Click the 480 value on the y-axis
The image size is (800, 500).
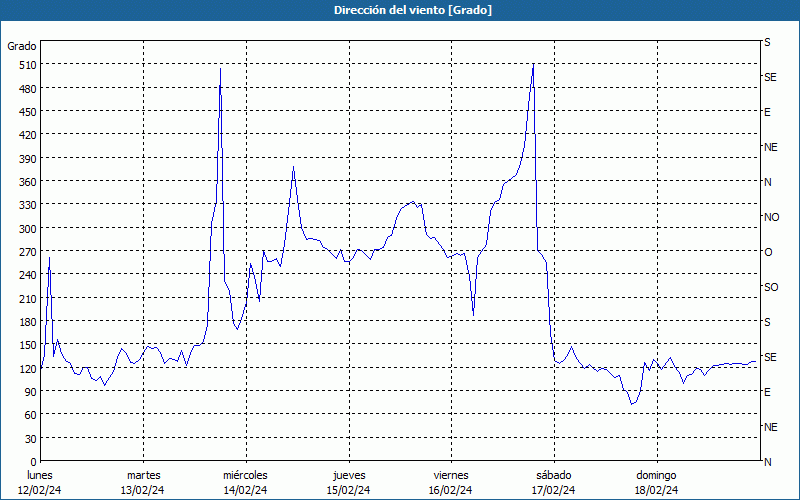(x=28, y=89)
